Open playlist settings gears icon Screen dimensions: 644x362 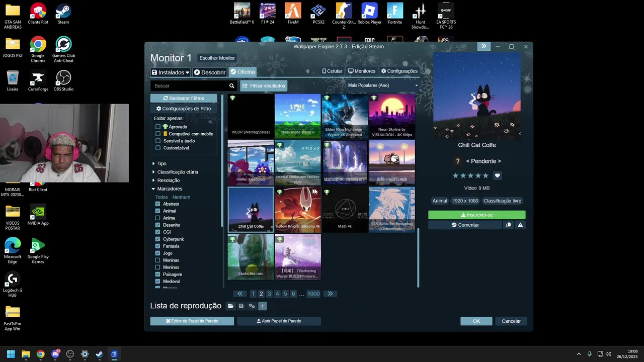point(252,306)
